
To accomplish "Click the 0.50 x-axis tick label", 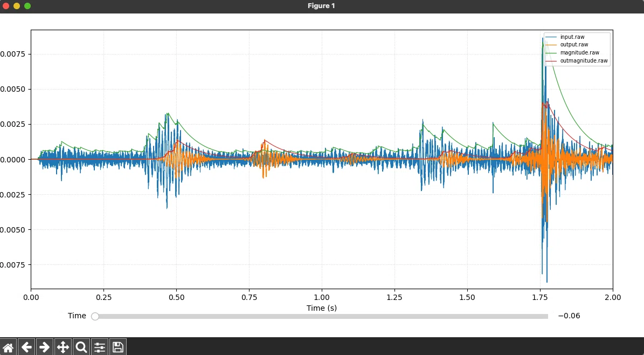I will click(176, 297).
